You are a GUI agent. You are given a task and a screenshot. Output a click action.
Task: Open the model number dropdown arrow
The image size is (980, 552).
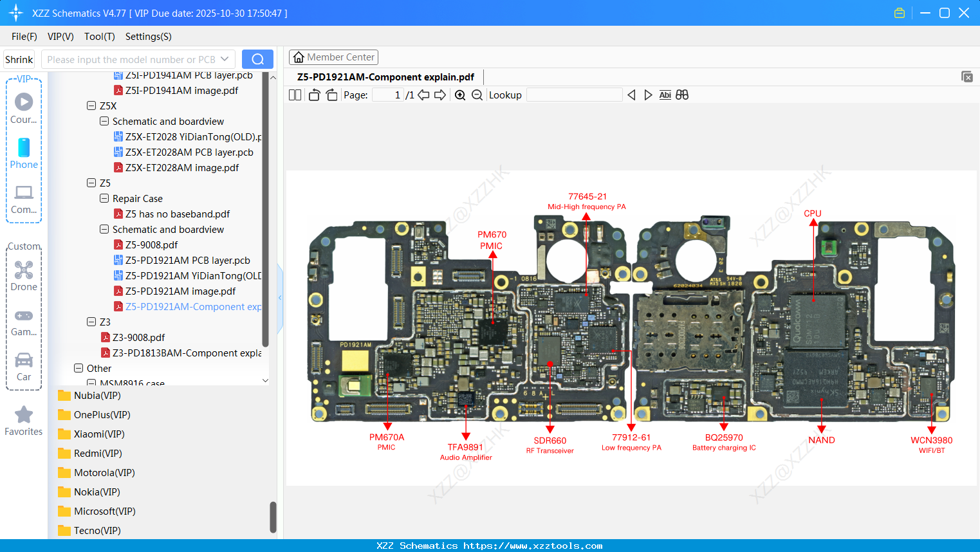(x=223, y=59)
